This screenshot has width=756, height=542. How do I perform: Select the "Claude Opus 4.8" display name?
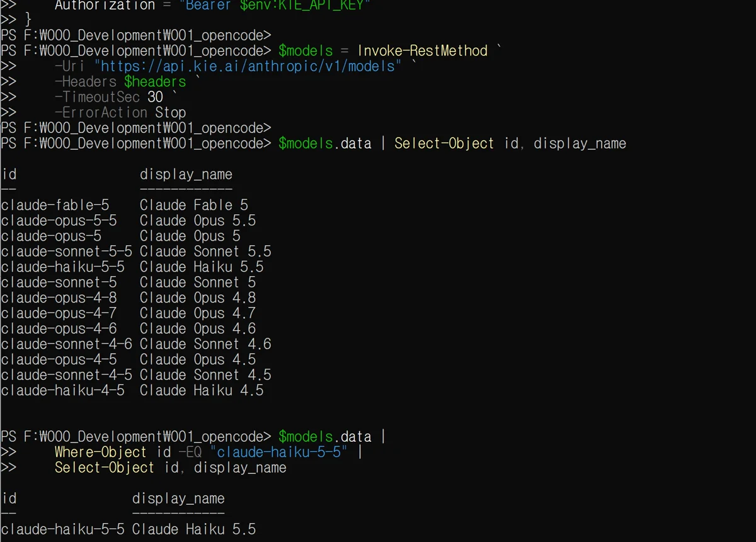click(198, 298)
